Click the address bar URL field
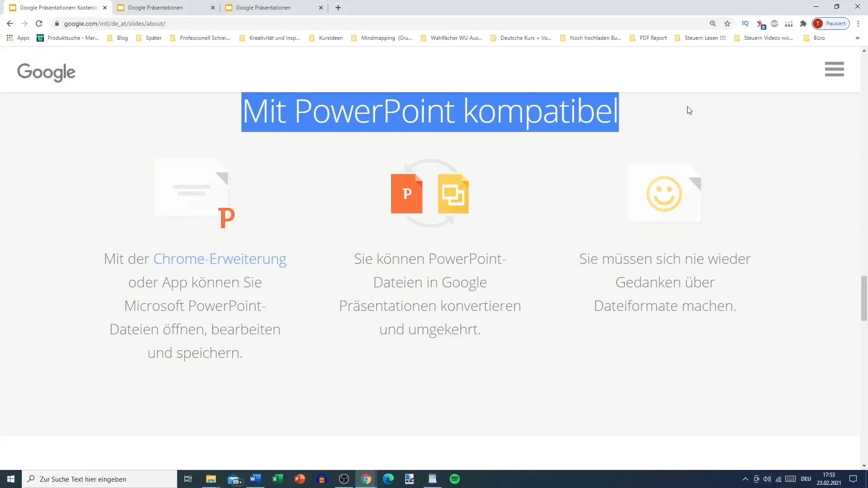Image resolution: width=868 pixels, height=488 pixels. click(x=380, y=23)
